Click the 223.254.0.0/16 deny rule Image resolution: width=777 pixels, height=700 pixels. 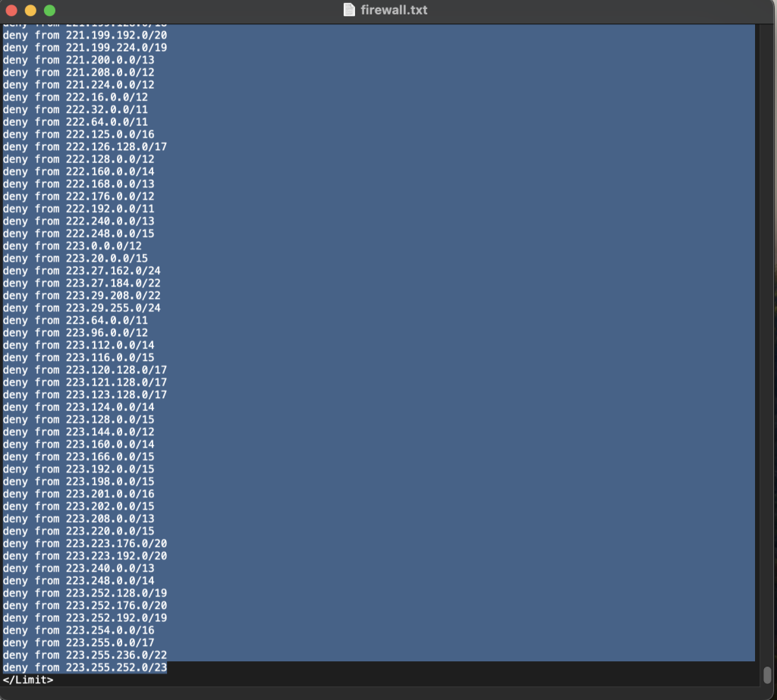78,630
